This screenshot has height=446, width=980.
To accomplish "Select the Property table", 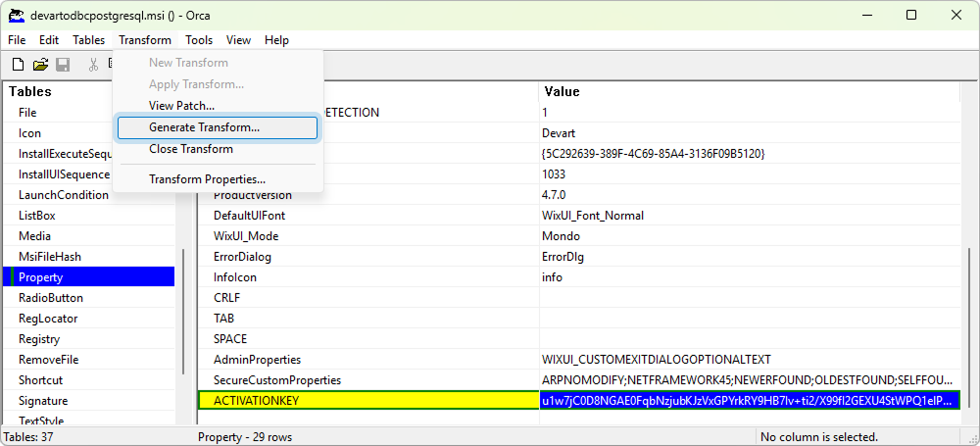I will 89,277.
